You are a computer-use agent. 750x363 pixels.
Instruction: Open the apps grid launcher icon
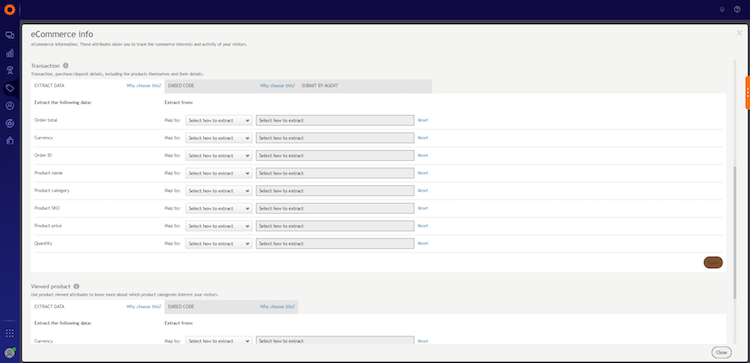click(10, 333)
